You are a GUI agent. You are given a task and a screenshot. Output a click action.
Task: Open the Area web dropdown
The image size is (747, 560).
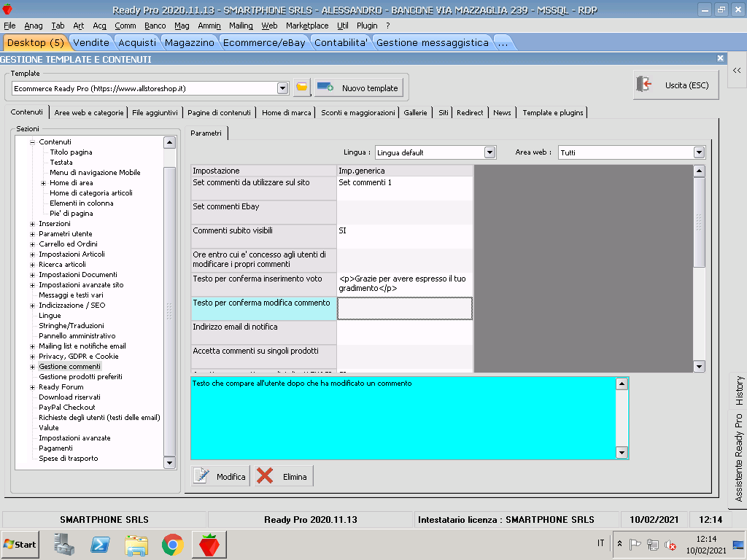tap(699, 152)
